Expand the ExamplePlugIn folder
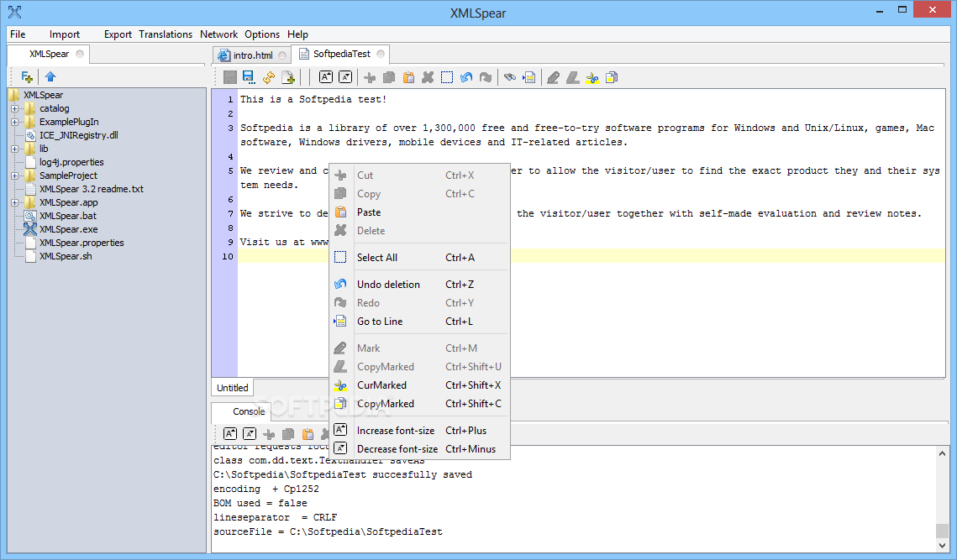Screen dimensions: 957x560 click(x=14, y=122)
